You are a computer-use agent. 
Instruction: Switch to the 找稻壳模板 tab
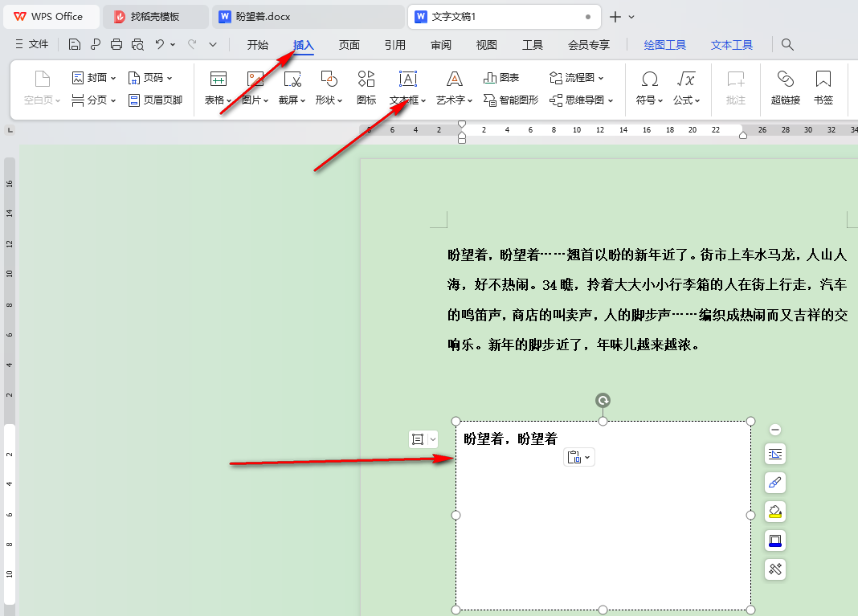[155, 17]
